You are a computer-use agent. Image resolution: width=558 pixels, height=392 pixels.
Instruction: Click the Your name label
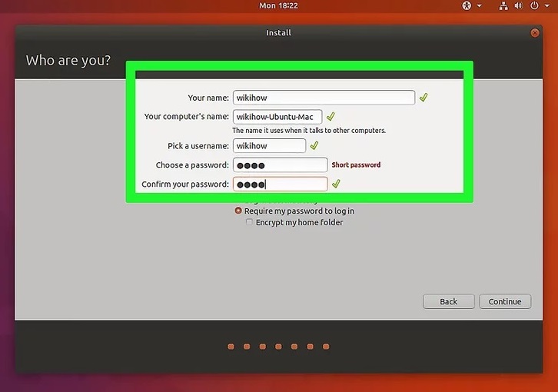click(208, 98)
